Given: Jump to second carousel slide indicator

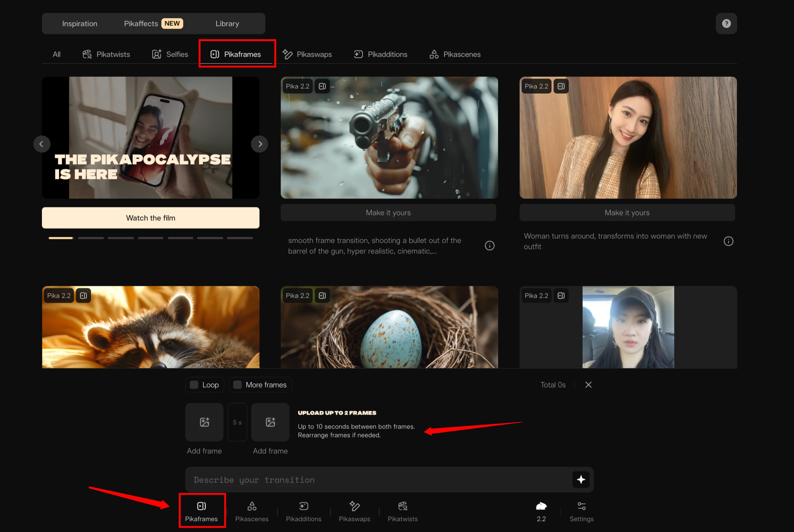Looking at the screenshot, I should [x=91, y=238].
